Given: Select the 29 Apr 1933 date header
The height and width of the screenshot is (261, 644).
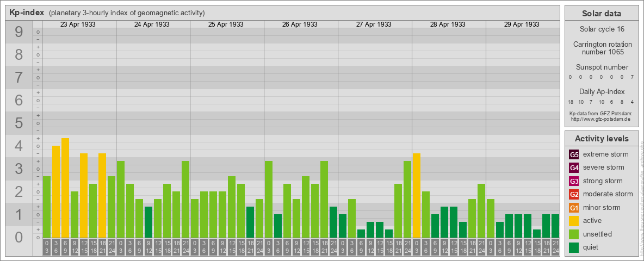Looking at the screenshot, I should tap(522, 24).
